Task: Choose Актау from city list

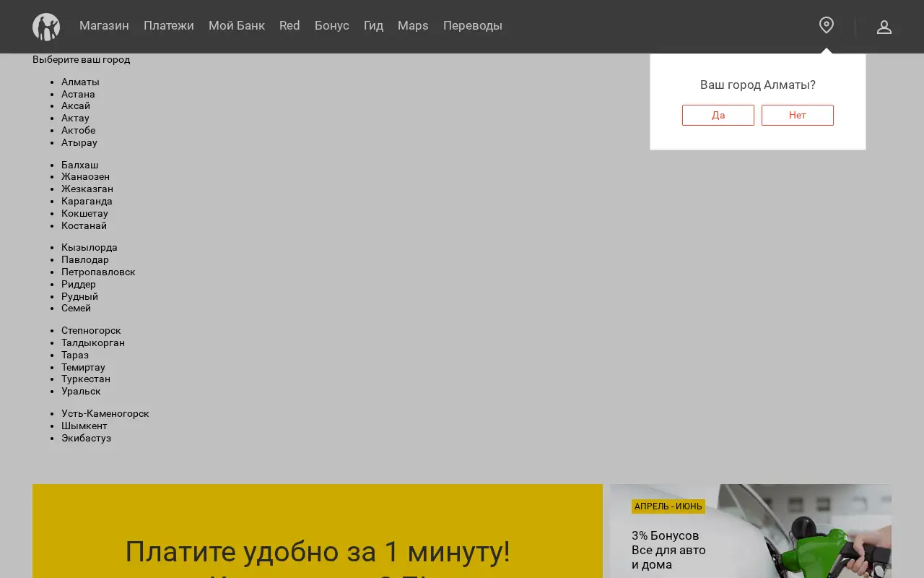Action: [75, 118]
